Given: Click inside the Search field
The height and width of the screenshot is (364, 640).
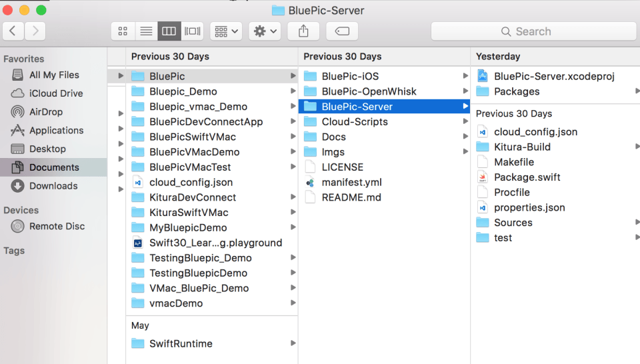Looking at the screenshot, I should click(533, 31).
